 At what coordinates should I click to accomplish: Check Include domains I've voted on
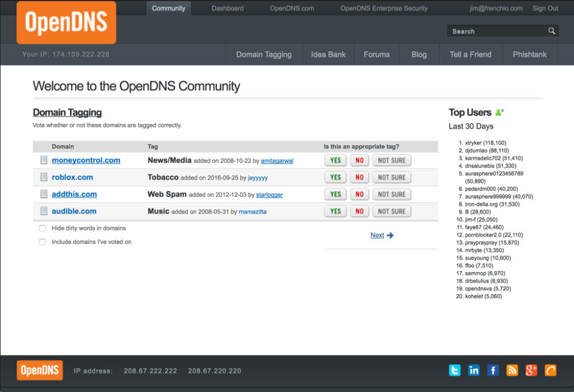click(x=43, y=242)
